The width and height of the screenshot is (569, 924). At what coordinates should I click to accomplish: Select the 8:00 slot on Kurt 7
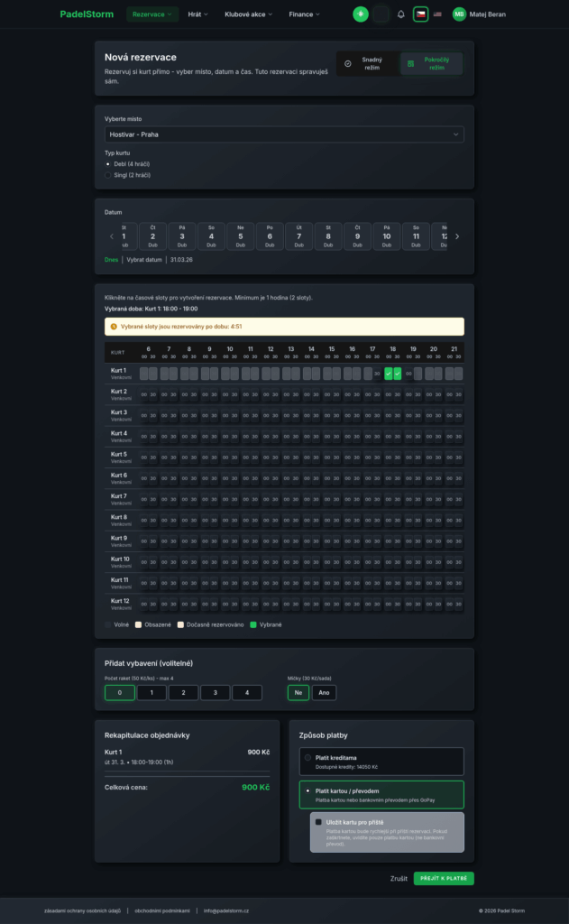pyautogui.click(x=185, y=499)
